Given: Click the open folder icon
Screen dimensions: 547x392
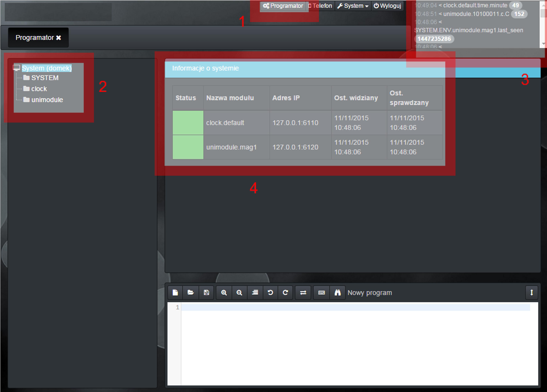Looking at the screenshot, I should (191, 293).
